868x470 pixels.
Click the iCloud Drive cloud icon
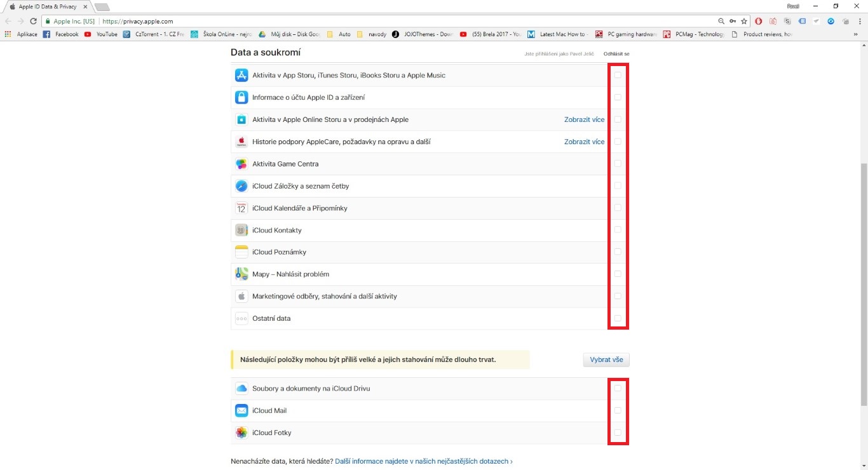[241, 389]
